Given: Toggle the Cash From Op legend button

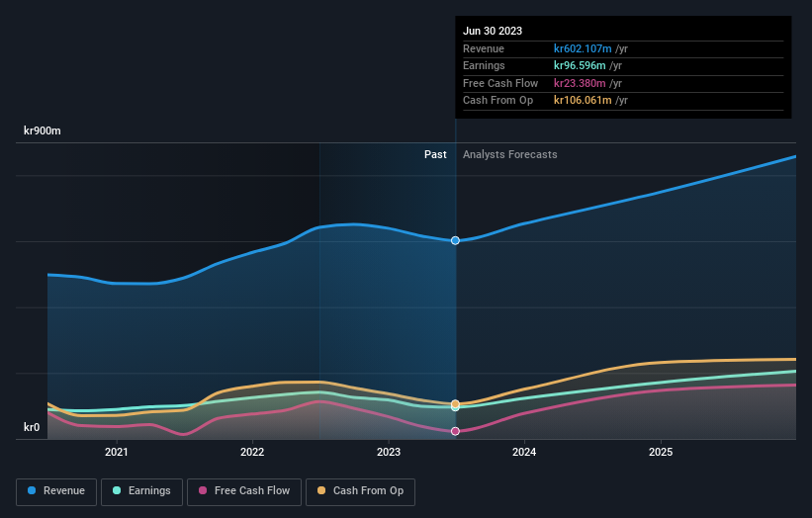Looking at the screenshot, I should [360, 491].
